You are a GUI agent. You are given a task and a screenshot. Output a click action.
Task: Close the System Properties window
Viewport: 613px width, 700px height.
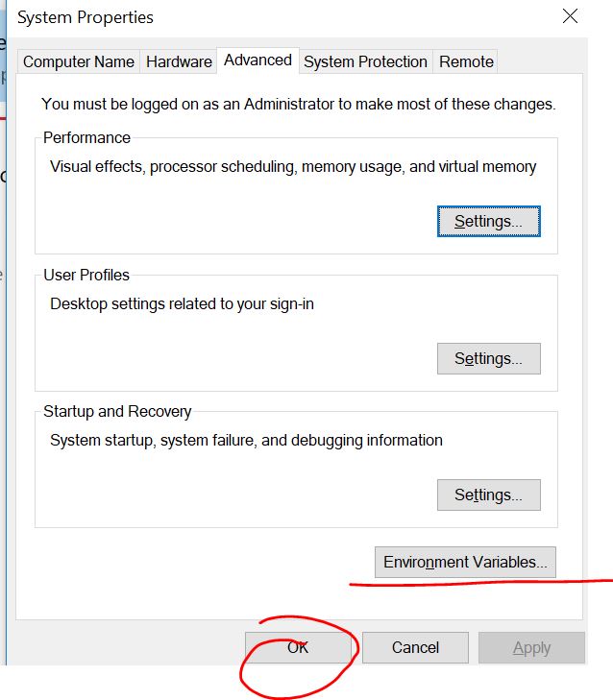571,16
